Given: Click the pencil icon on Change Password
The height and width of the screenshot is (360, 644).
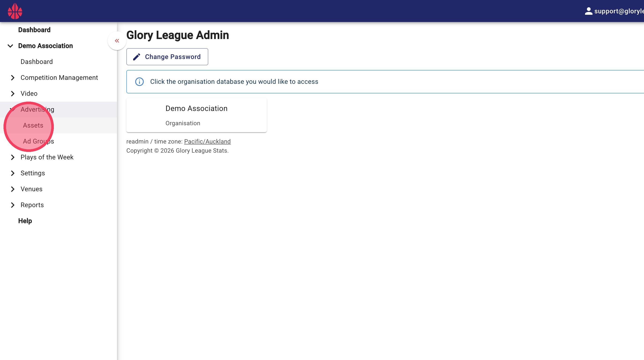Looking at the screenshot, I should (136, 57).
